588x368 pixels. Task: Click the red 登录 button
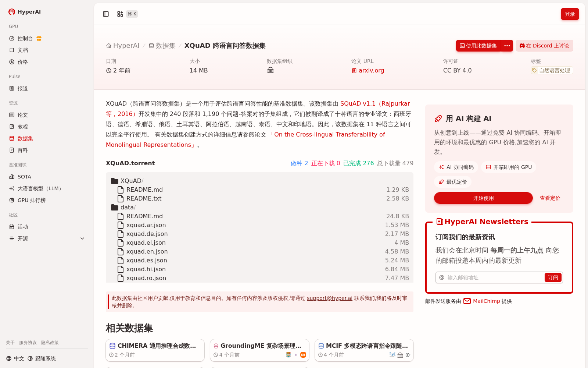pyautogui.click(x=570, y=14)
